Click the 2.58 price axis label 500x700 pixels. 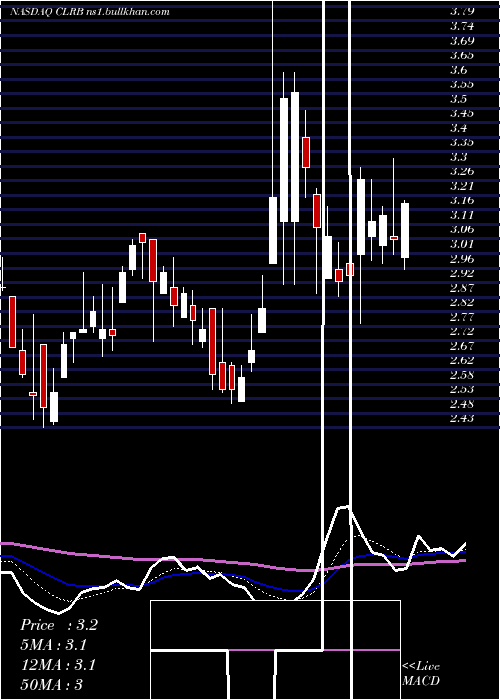coord(462,374)
